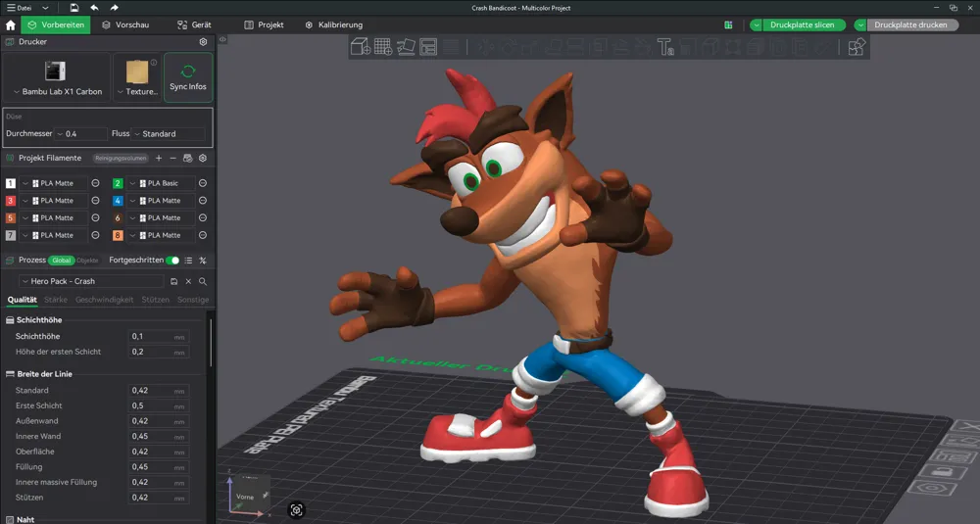This screenshot has height=524, width=980.
Task: Select the Text shape tool icon
Action: [x=665, y=47]
